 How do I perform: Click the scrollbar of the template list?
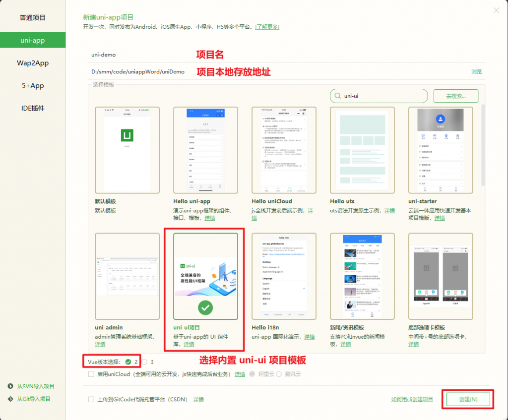coord(483,145)
